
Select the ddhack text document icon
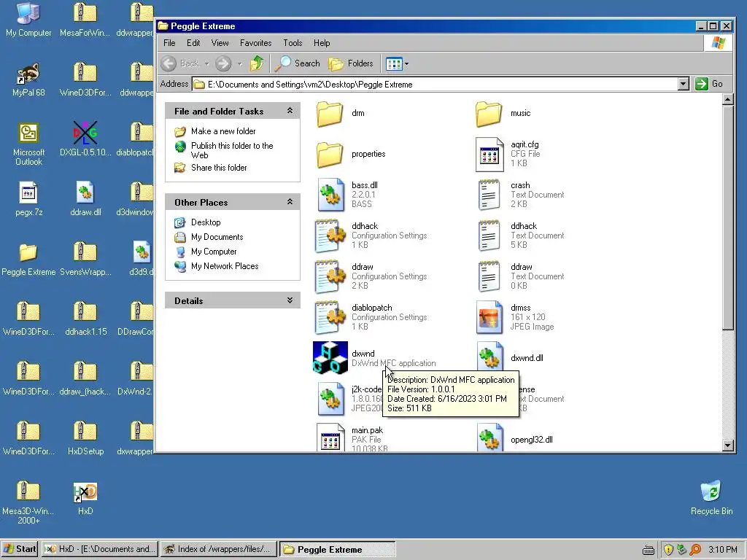click(489, 236)
